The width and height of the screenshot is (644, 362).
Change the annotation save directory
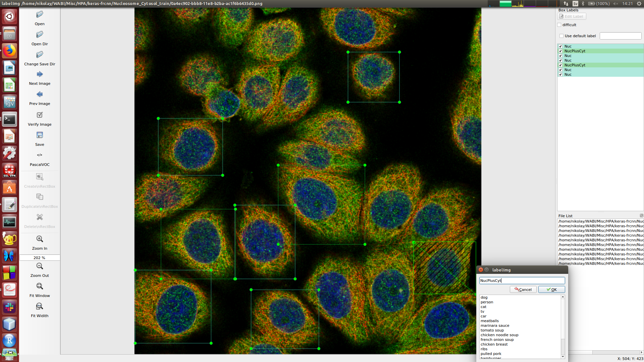[39, 57]
